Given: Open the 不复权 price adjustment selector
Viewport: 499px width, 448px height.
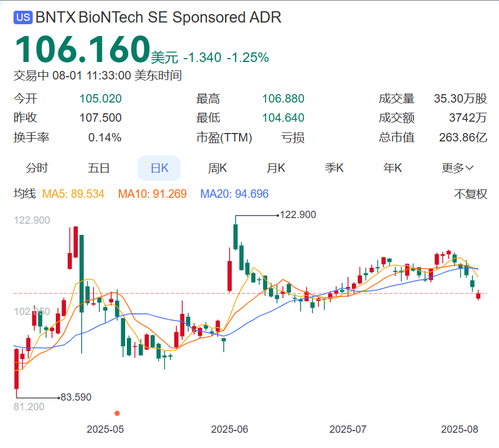Looking at the screenshot, I should click(x=470, y=194).
